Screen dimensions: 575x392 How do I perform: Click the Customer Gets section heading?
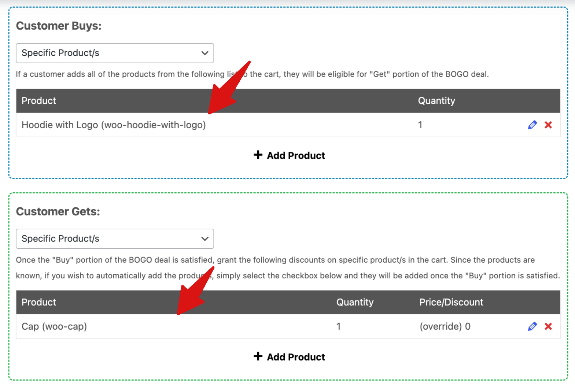coord(58,212)
